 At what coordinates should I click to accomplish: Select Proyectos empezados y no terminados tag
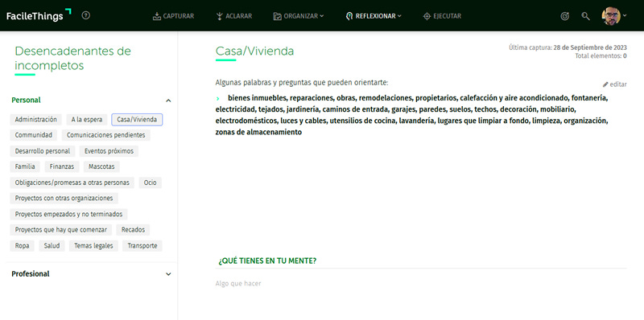69,214
